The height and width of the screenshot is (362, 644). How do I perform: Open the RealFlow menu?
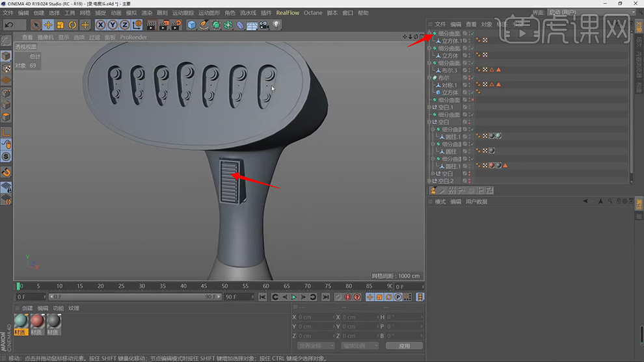point(287,12)
